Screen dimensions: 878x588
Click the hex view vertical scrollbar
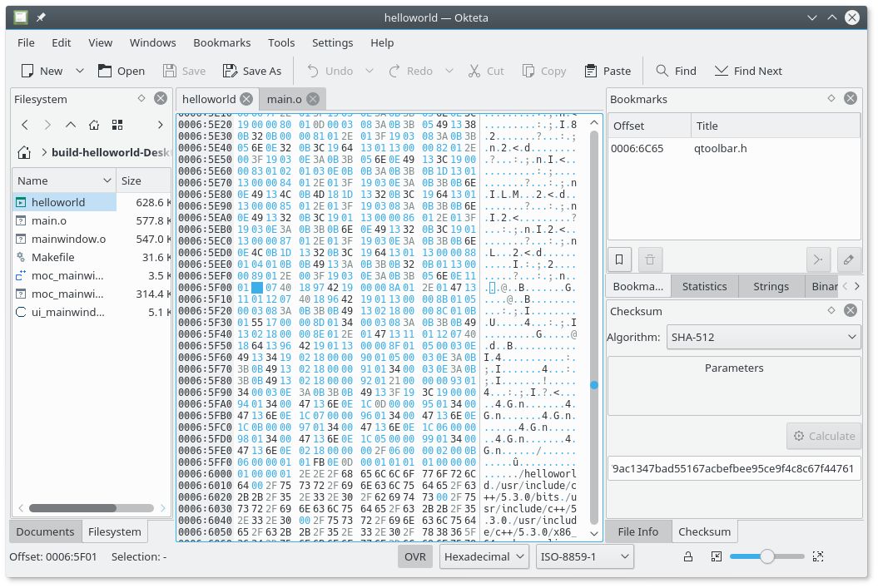[594, 328]
